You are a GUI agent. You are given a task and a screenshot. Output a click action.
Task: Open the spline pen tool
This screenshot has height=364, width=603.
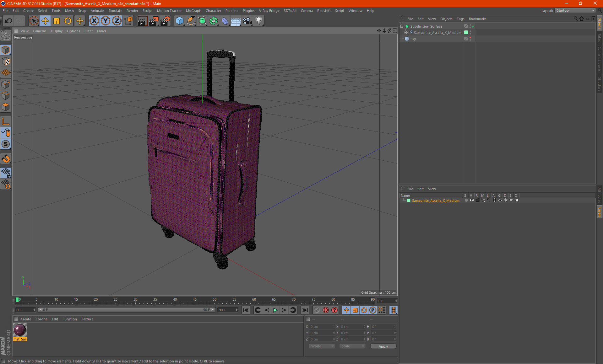click(191, 21)
